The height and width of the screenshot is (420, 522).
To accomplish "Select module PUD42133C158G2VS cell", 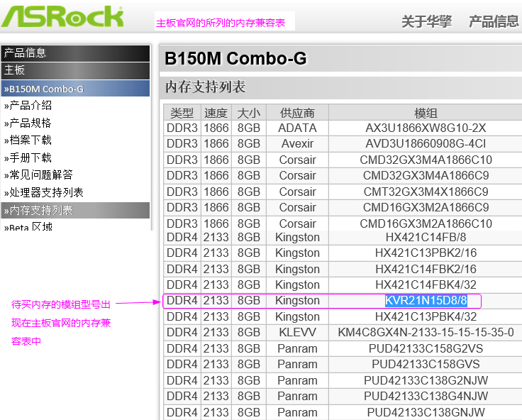I will [426, 349].
